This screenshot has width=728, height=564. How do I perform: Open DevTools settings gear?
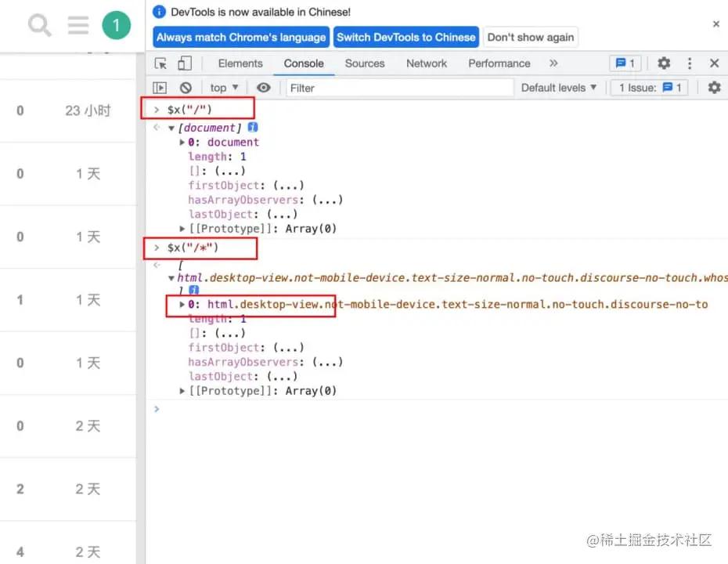click(x=662, y=63)
